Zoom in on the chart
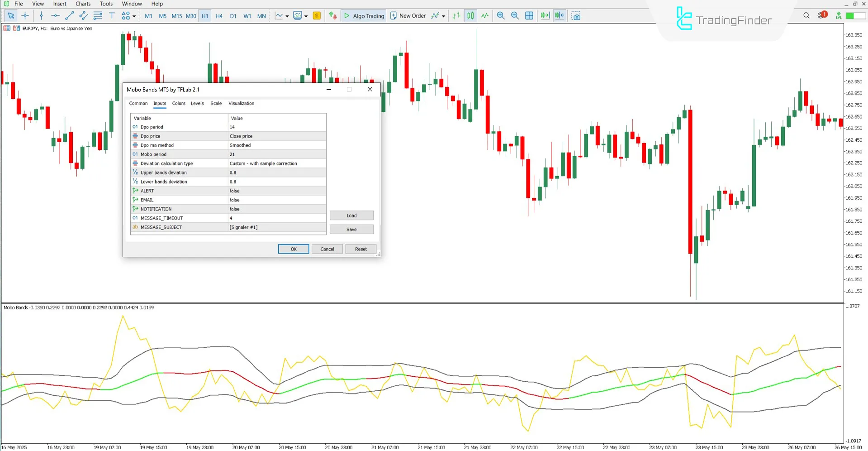This screenshot has width=868, height=451. coord(500,15)
